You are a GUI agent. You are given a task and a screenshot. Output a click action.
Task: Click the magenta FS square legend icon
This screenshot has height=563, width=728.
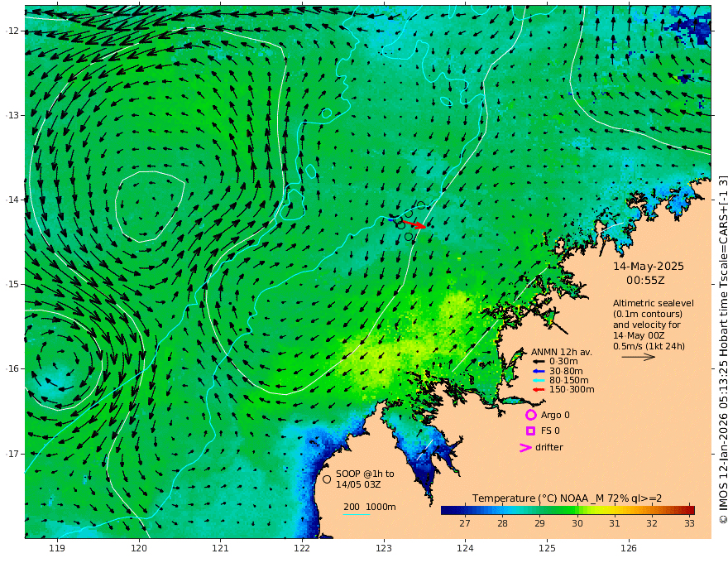coord(530,431)
